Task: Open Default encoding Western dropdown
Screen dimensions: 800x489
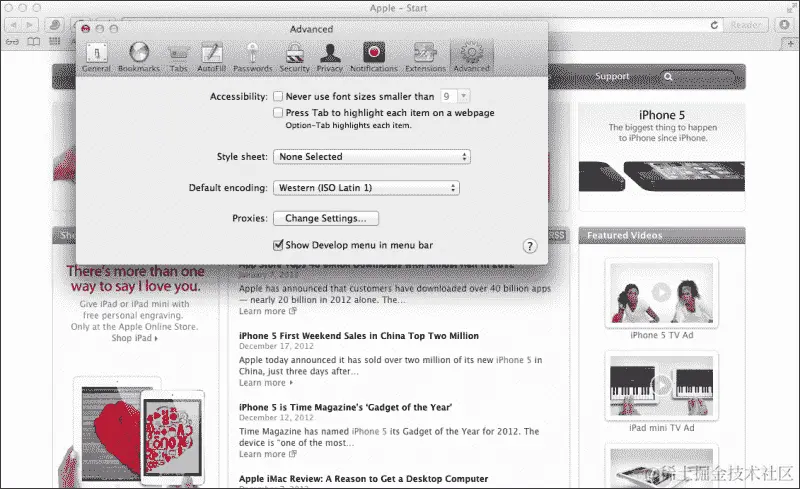Action: (366, 188)
